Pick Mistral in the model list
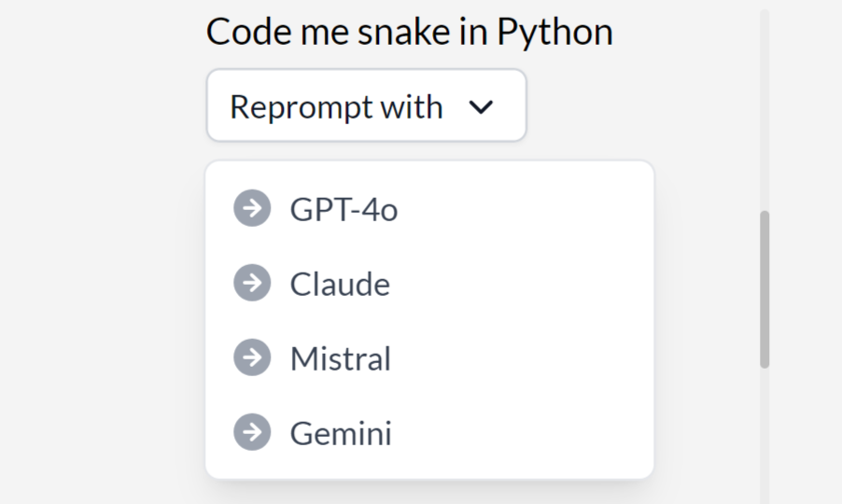The width and height of the screenshot is (842, 504). pos(341,358)
